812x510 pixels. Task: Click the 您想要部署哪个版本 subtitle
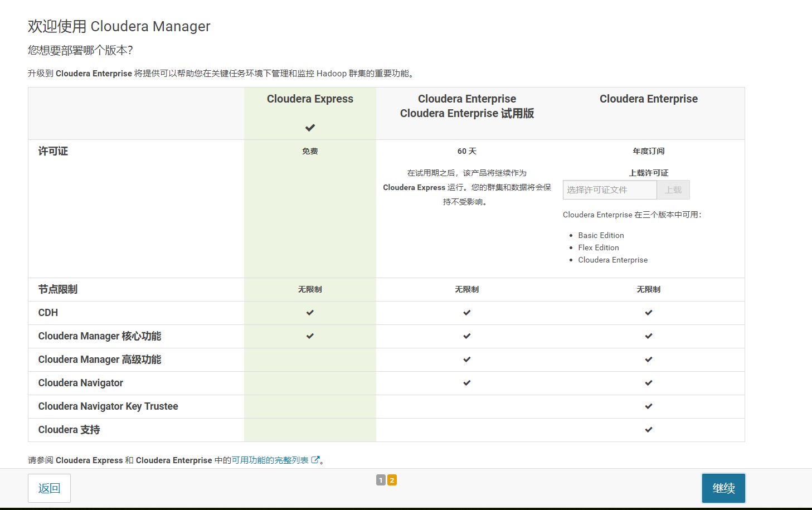[x=80, y=50]
